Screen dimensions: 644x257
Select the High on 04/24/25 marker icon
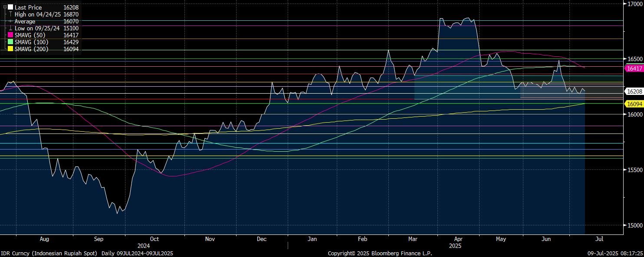[x=10, y=14]
